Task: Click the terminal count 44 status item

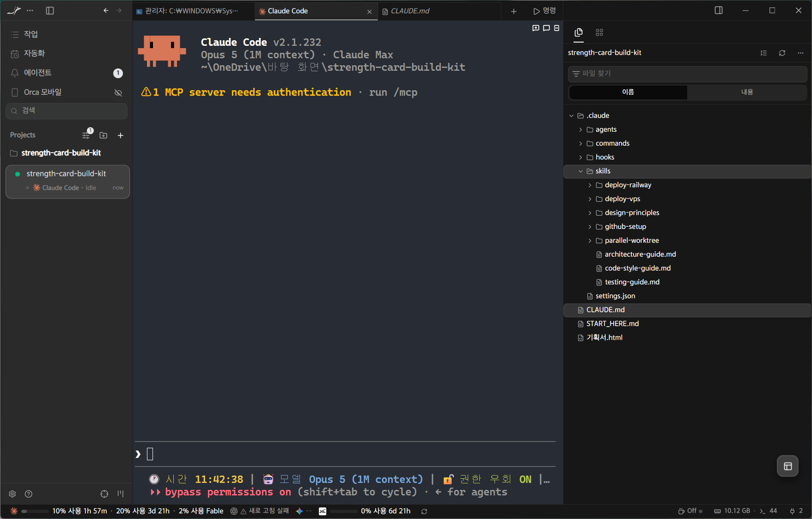Action: point(768,511)
